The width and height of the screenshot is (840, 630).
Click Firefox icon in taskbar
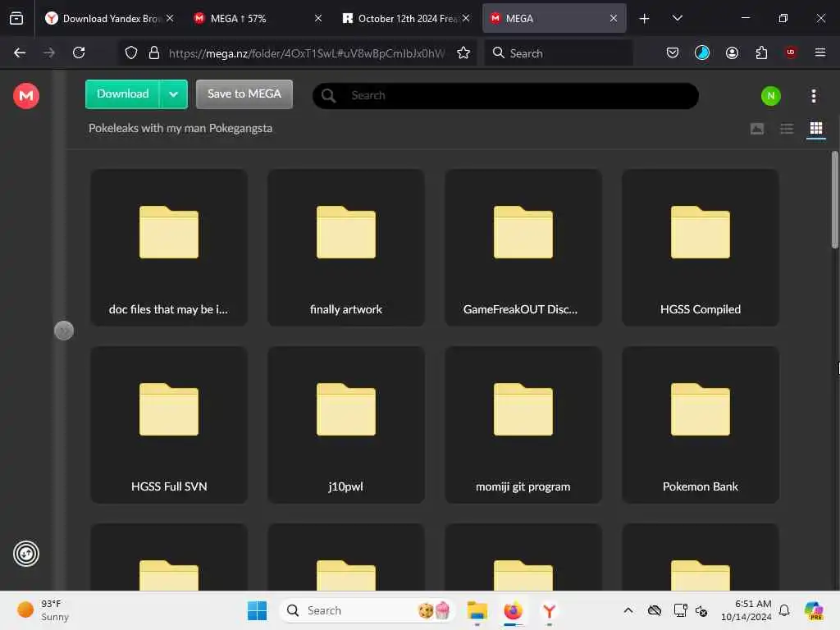pyautogui.click(x=513, y=610)
